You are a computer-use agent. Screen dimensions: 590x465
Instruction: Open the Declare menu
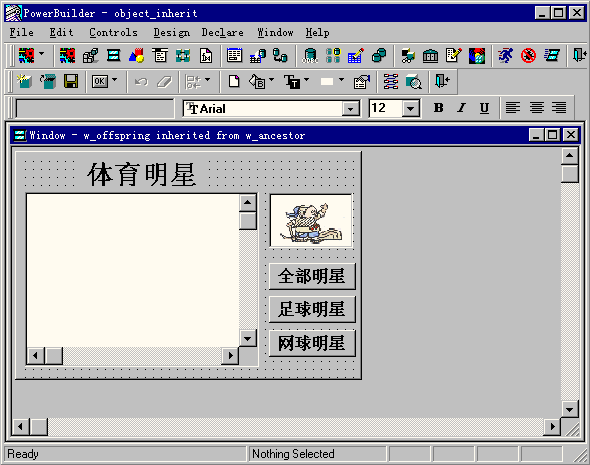click(222, 33)
